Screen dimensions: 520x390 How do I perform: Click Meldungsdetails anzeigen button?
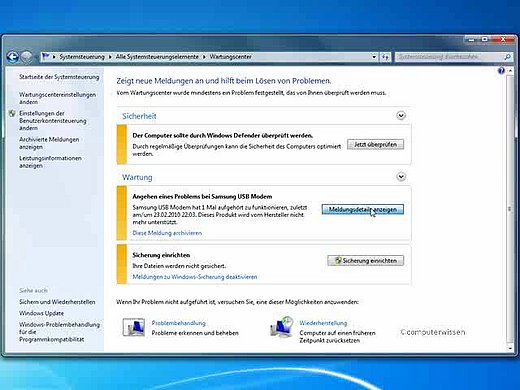tap(363, 210)
